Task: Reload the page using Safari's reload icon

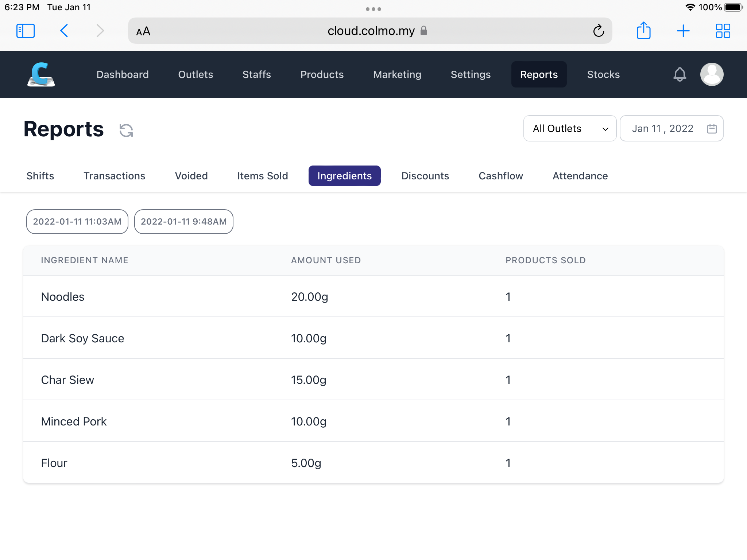Action: pos(599,31)
